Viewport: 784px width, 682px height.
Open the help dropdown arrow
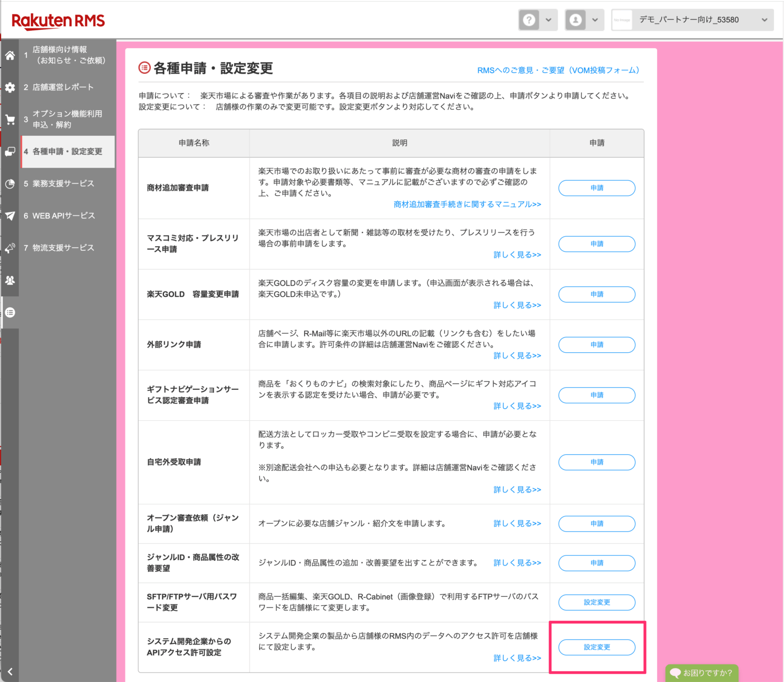pos(548,20)
